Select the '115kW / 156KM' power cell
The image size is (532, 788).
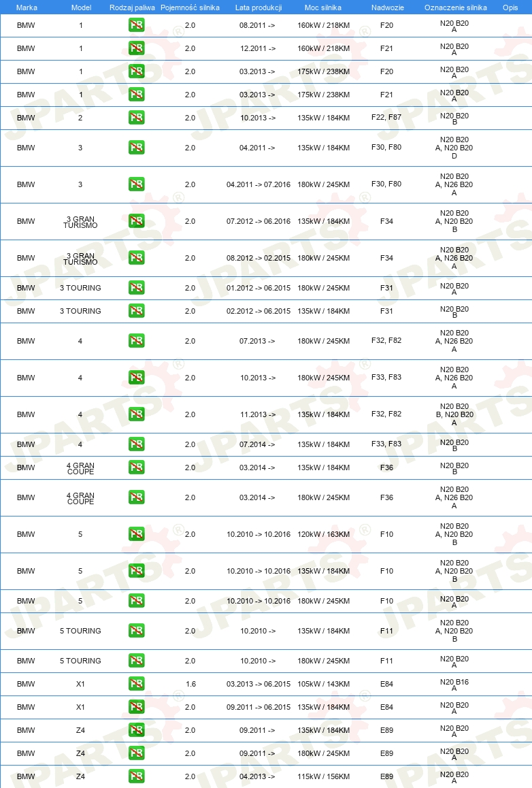click(x=324, y=776)
